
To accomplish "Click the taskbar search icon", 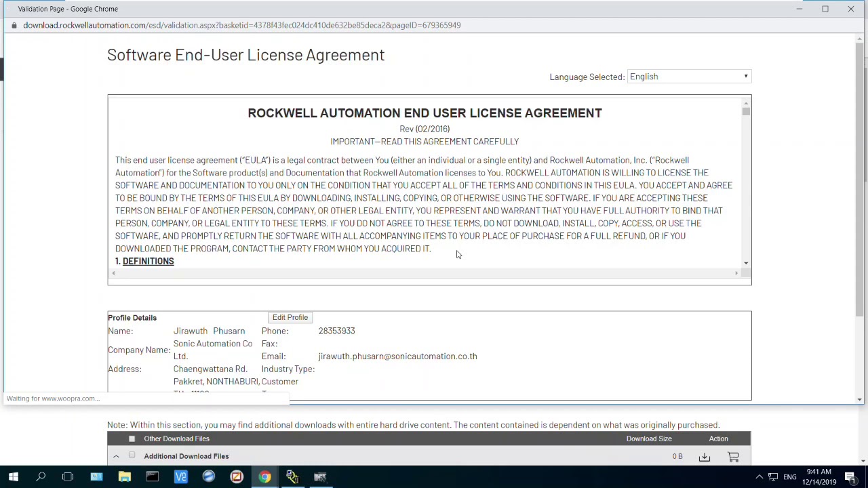I will pos(41,476).
